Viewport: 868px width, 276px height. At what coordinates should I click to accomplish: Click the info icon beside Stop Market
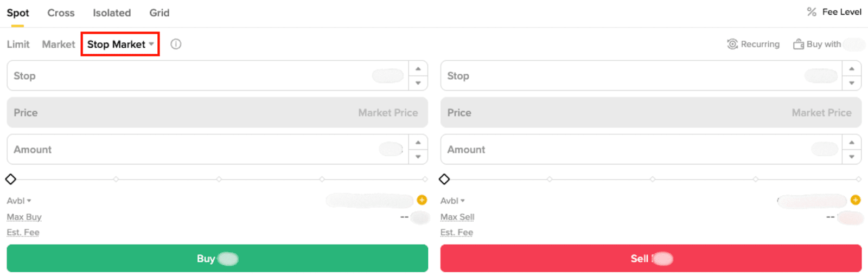click(176, 44)
